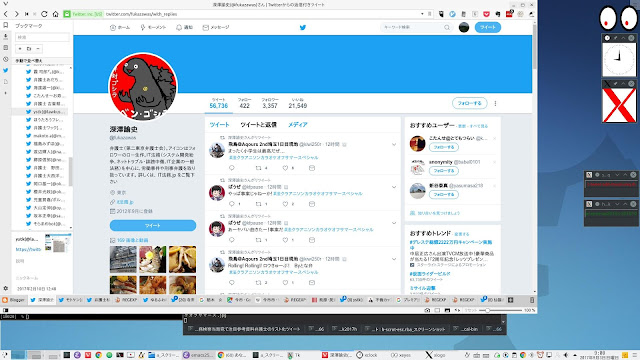Open profile avatar menu in Twitter header

click(464, 27)
